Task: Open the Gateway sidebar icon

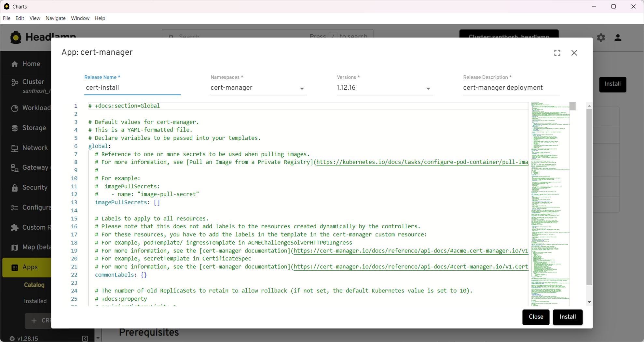Action: pos(15,168)
